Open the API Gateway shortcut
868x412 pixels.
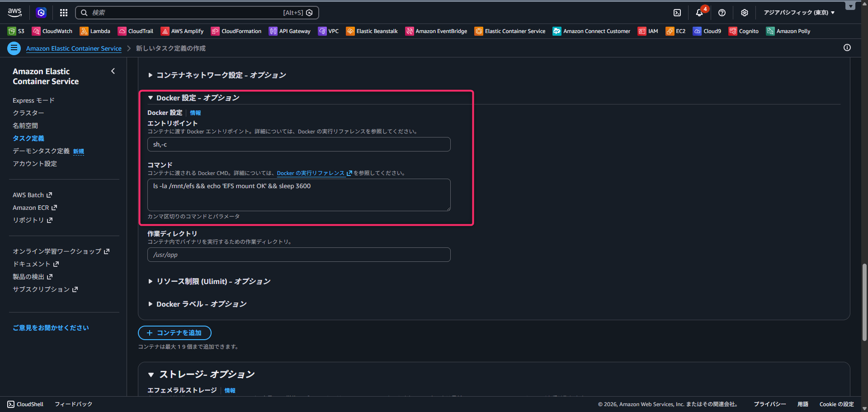[x=290, y=31]
